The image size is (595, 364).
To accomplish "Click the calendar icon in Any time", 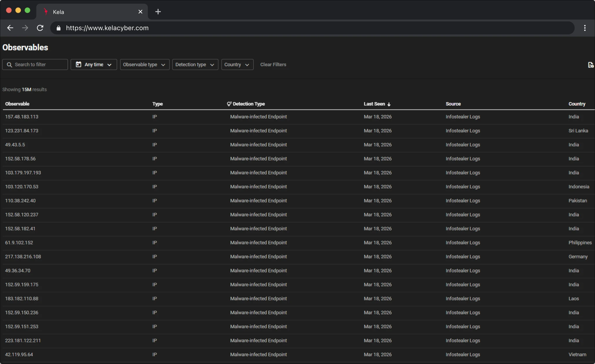I will (x=78, y=64).
